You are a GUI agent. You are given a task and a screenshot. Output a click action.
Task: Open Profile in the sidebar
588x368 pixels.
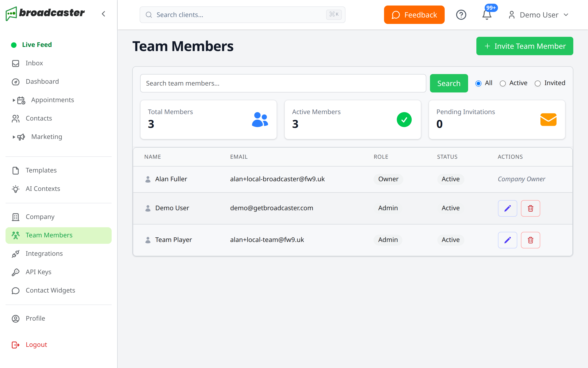pyautogui.click(x=58, y=319)
